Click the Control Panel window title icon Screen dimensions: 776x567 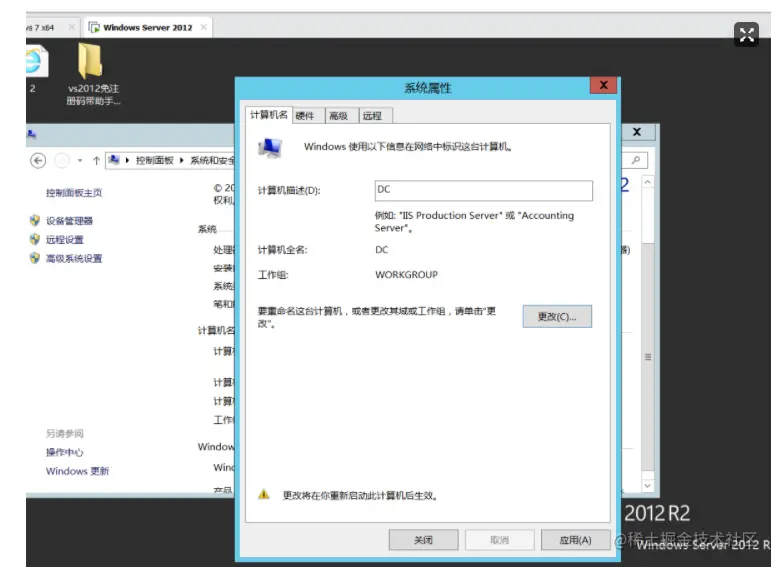click(32, 134)
